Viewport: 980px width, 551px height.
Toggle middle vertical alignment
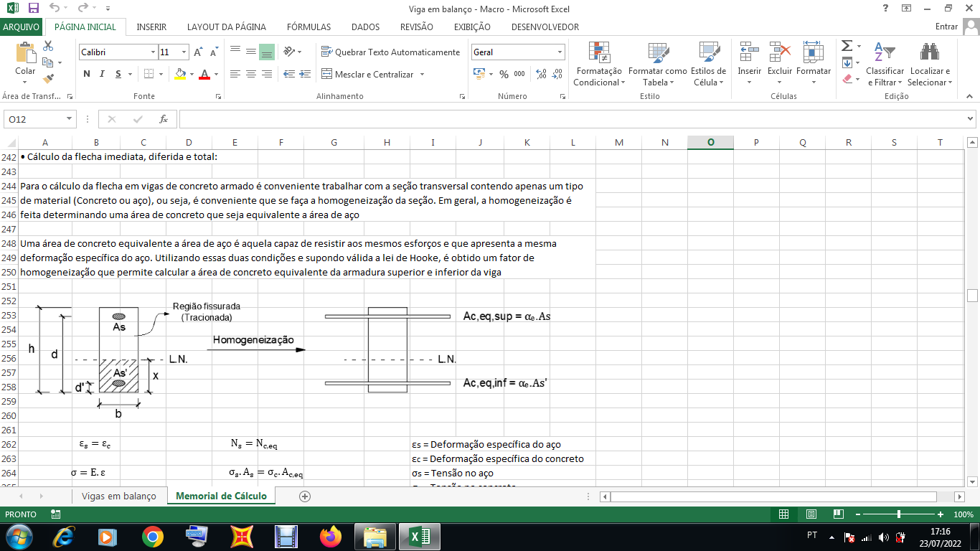click(250, 52)
